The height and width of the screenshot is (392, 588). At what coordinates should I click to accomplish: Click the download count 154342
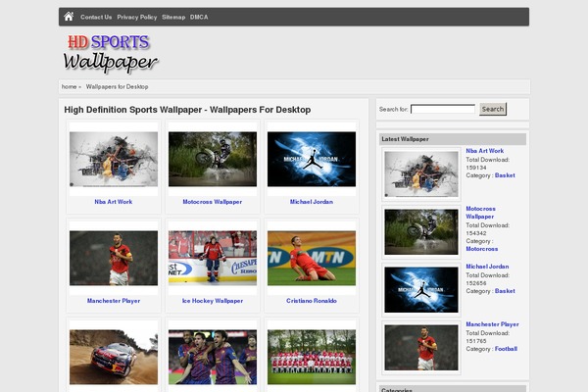click(x=476, y=233)
